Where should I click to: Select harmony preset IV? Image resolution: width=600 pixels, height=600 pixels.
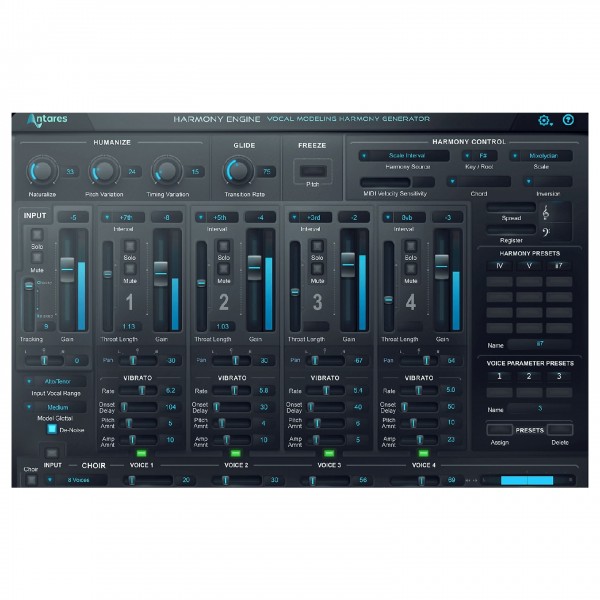pos(499,266)
